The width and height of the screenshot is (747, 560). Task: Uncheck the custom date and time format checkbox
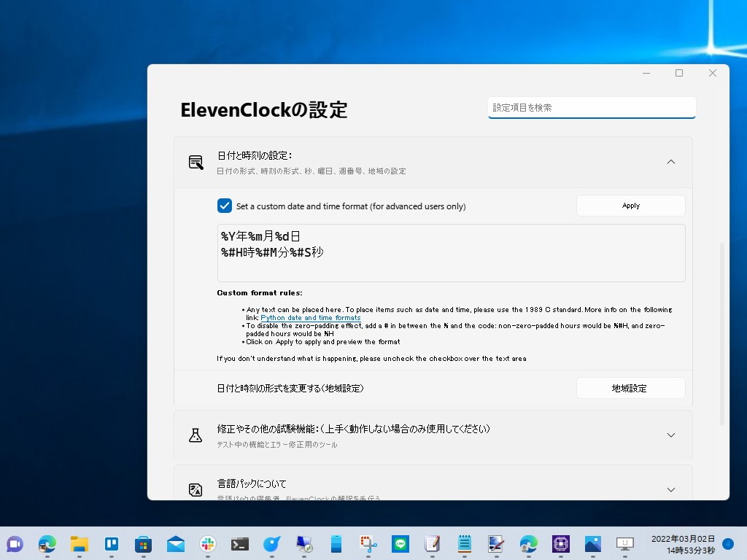(225, 206)
